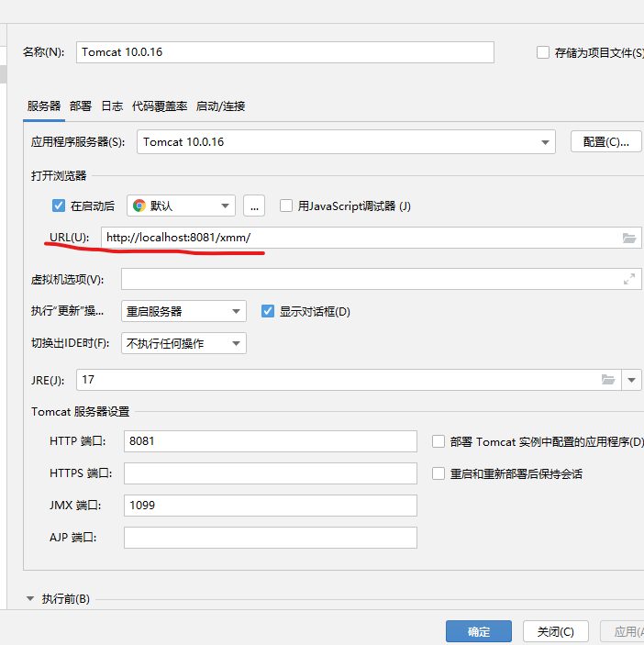Enable 部署 Tomcat 实例中配置的应用程序 checkbox
644x645 pixels.
coord(439,442)
